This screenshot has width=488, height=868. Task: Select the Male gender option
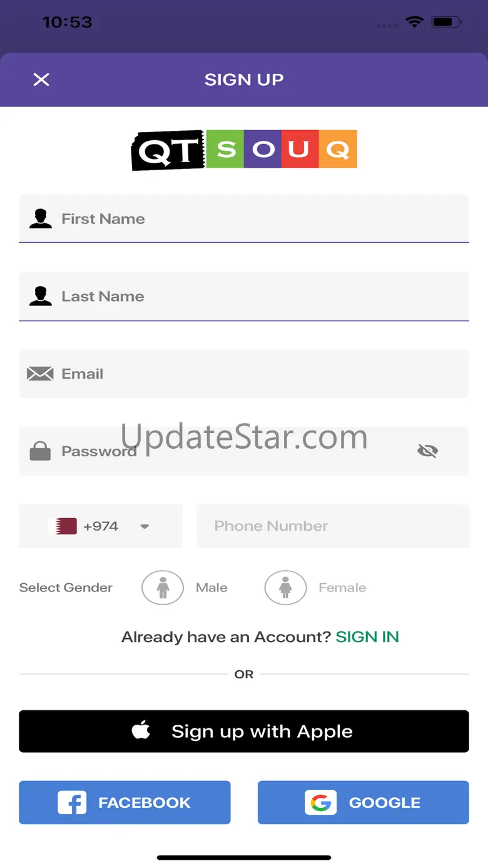click(x=163, y=588)
